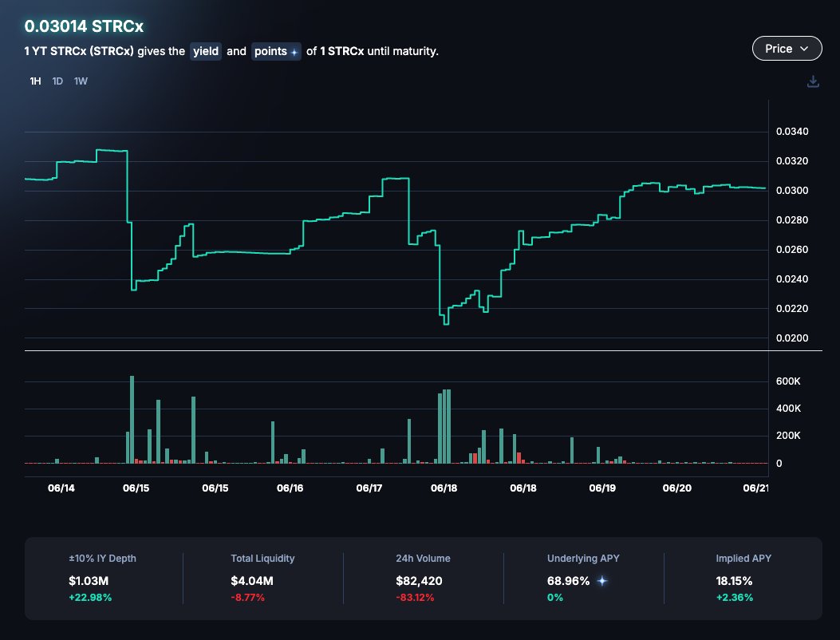Image resolution: width=840 pixels, height=640 pixels.
Task: Click the $1.03M depth value
Action: 89,581
